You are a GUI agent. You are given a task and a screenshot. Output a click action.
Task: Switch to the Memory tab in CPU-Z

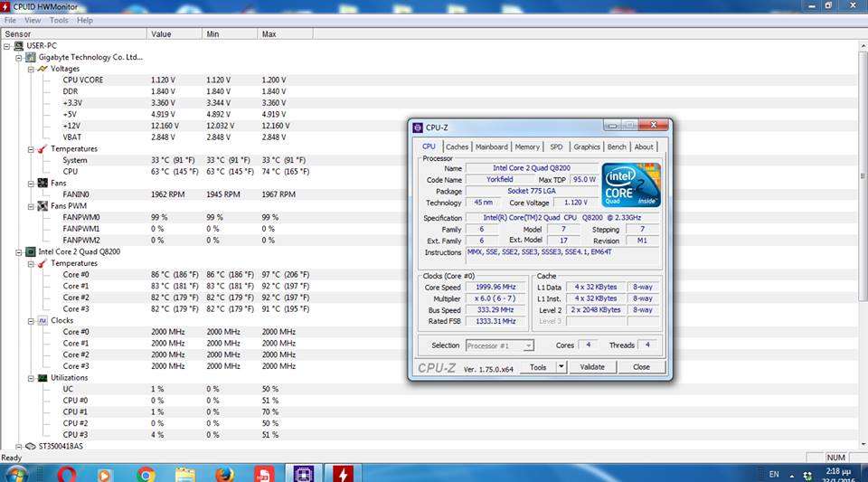[x=527, y=146]
